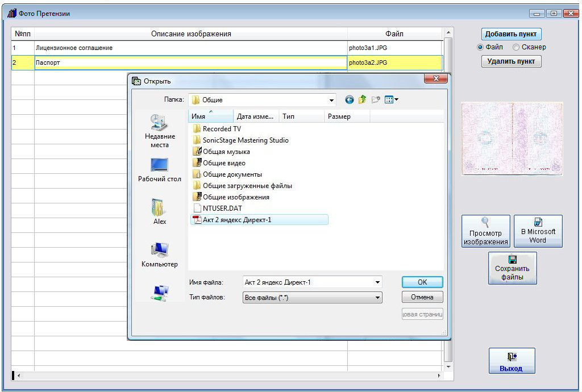This screenshot has height=392, width=582.
Task: Sort by Дата изменения column header
Action: tap(256, 116)
